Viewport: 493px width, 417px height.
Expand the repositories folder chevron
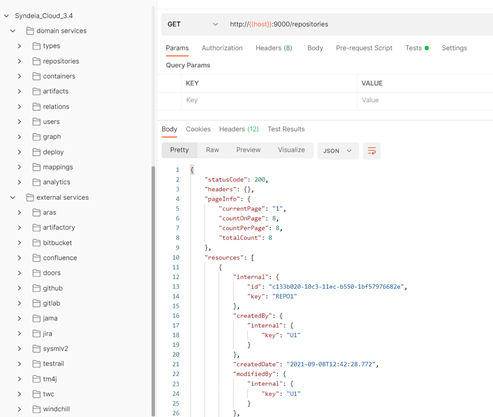coord(19,61)
